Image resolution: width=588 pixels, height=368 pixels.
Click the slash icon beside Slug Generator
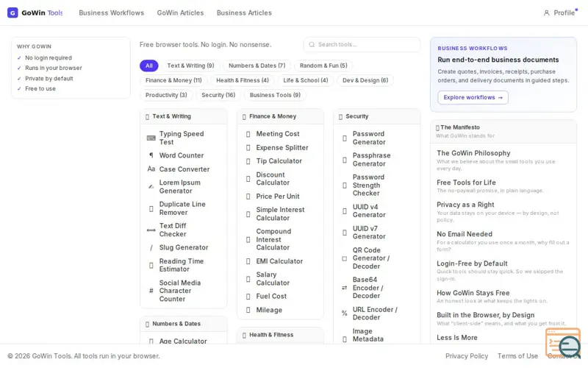point(151,248)
